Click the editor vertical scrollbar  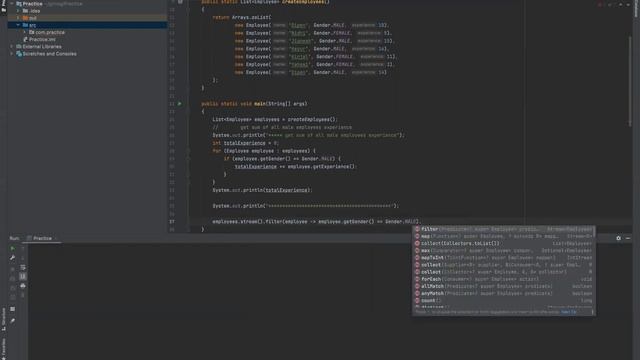click(631, 82)
